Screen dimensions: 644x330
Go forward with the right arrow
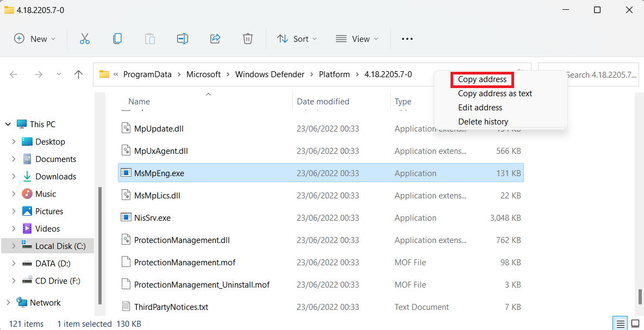(x=39, y=74)
